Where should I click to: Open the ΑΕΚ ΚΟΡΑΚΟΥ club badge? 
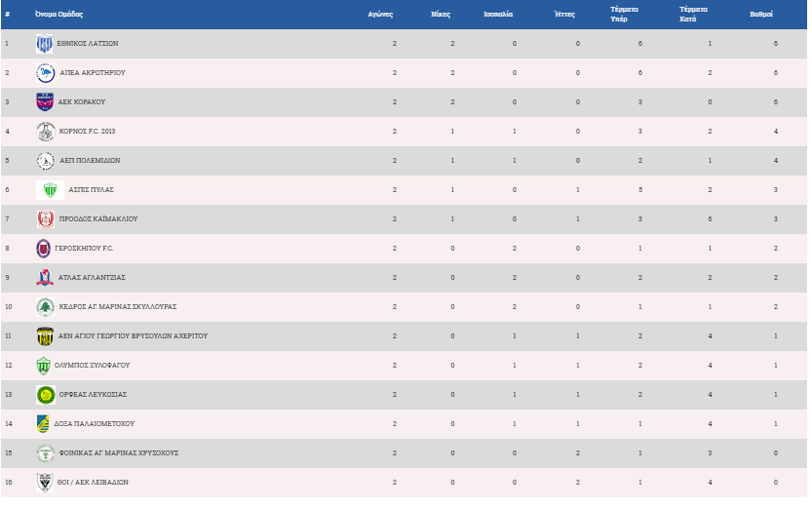pos(45,102)
